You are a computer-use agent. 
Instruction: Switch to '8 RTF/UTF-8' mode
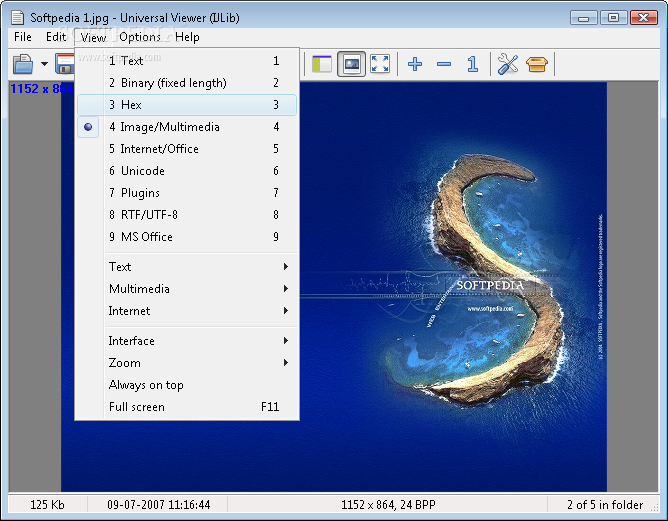(187, 215)
